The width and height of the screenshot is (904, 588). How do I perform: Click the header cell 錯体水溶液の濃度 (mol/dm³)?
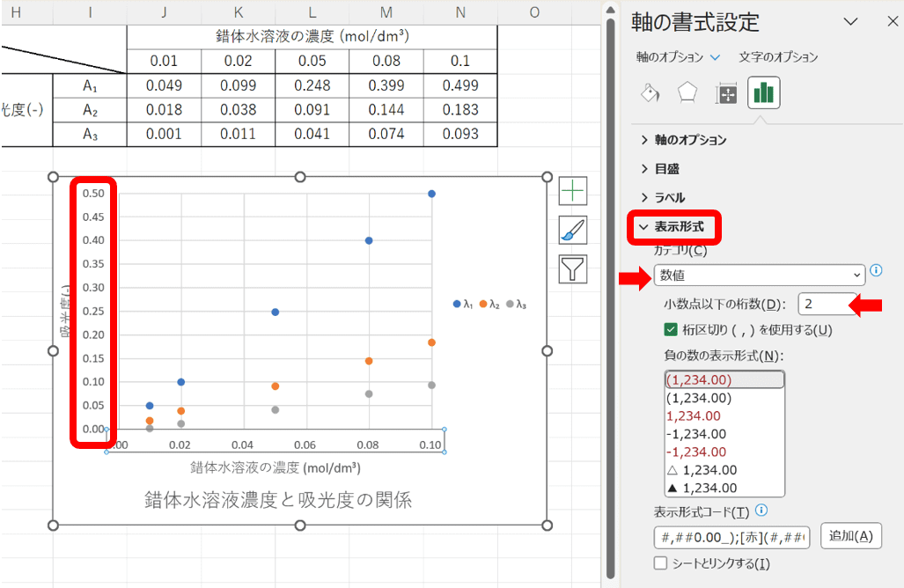pyautogui.click(x=312, y=36)
